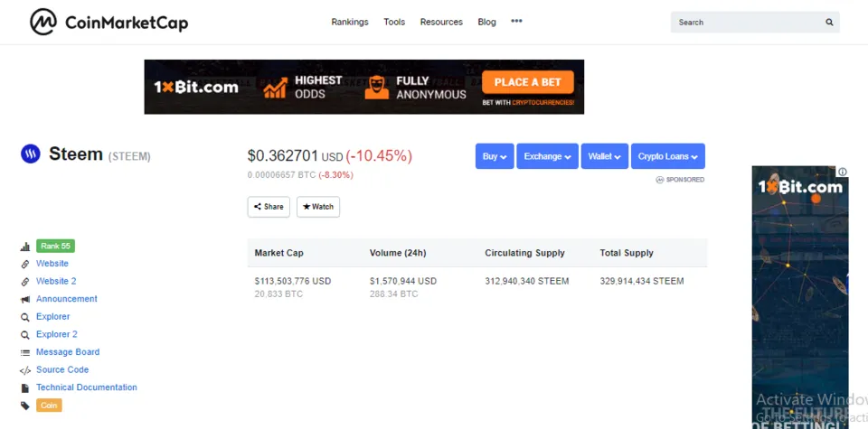Toggle Watch for Steem

[x=318, y=207]
